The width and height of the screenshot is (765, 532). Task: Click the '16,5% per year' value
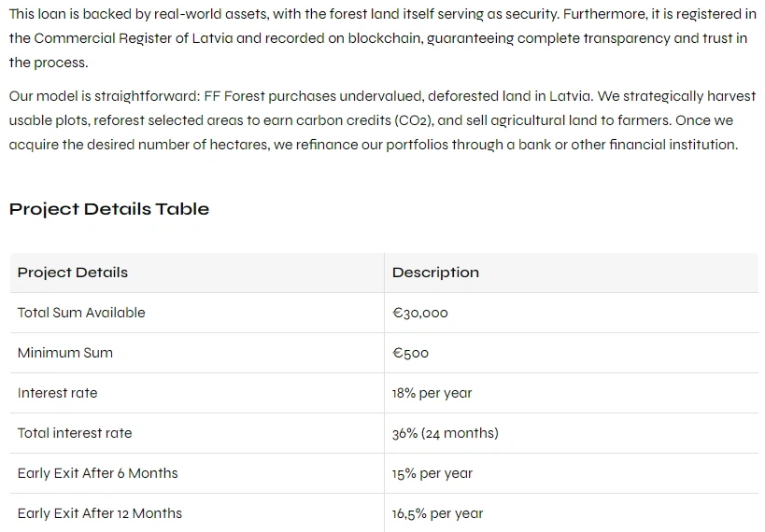coord(438,513)
